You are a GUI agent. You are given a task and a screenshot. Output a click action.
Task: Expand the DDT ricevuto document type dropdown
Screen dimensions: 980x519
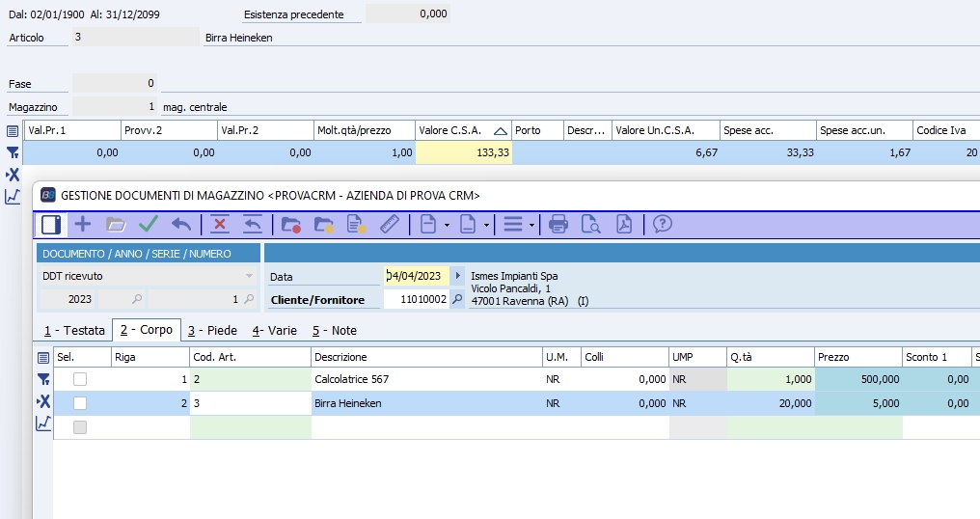coord(250,276)
